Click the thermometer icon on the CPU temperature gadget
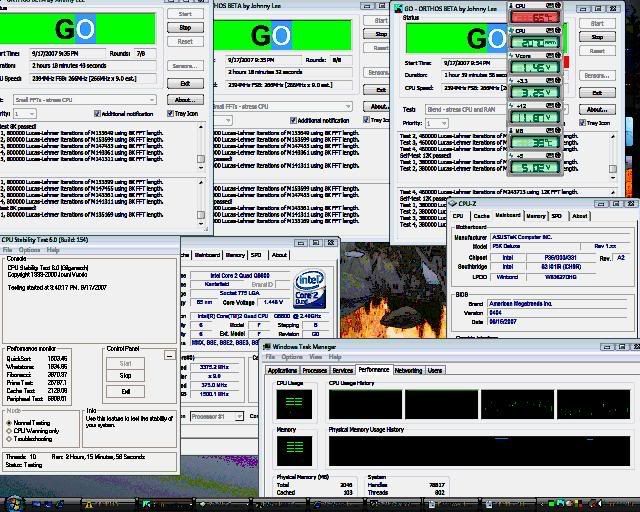 [511, 6]
